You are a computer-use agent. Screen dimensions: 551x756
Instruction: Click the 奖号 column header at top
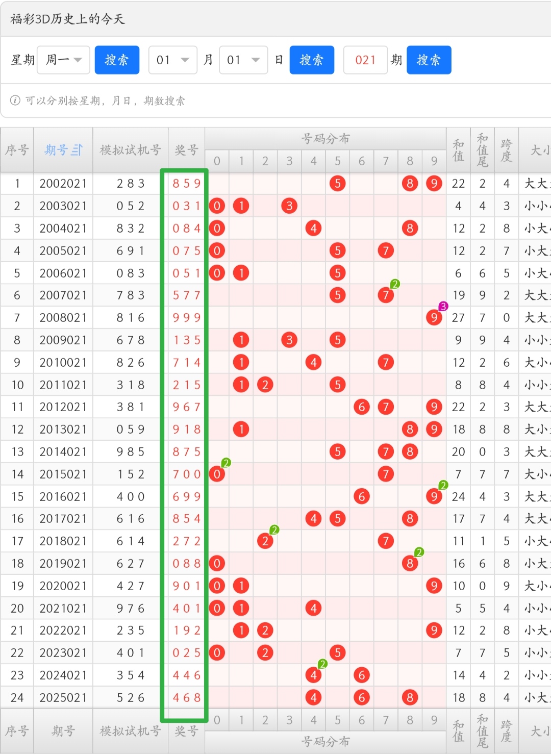tap(186, 150)
